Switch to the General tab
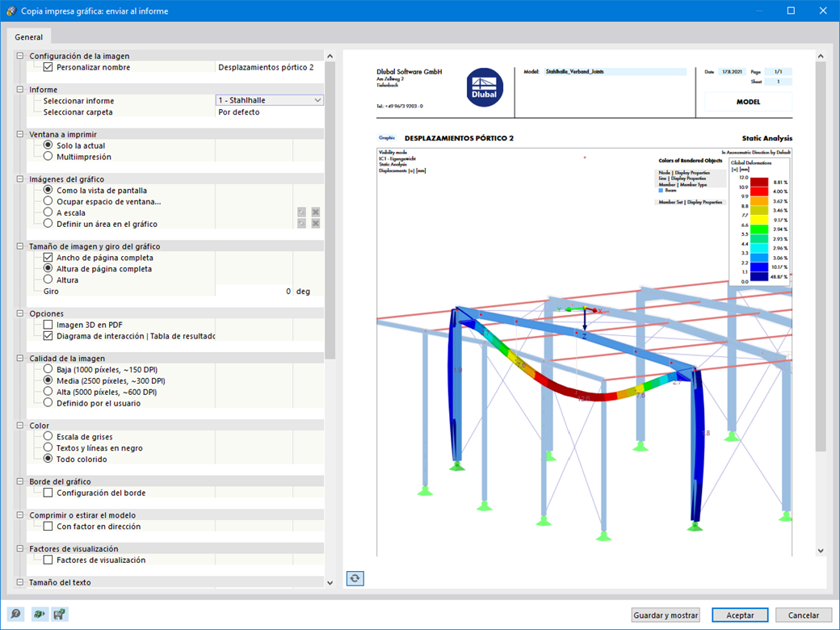The height and width of the screenshot is (630, 840). coord(29,37)
